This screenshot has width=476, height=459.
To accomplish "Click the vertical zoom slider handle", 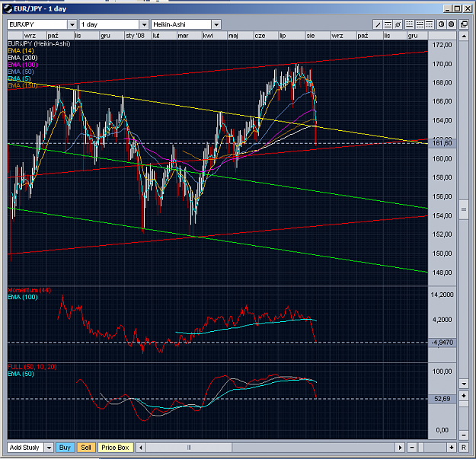I will click(464, 404).
